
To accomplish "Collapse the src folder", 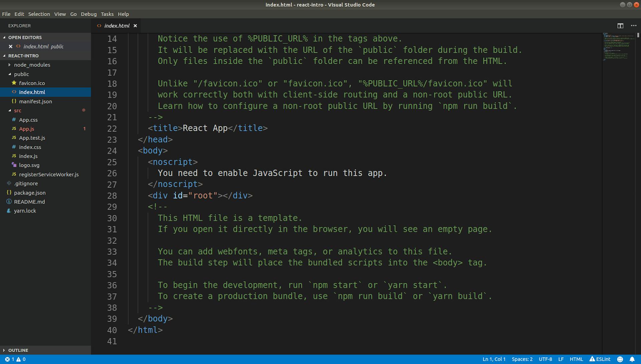I will point(17,110).
